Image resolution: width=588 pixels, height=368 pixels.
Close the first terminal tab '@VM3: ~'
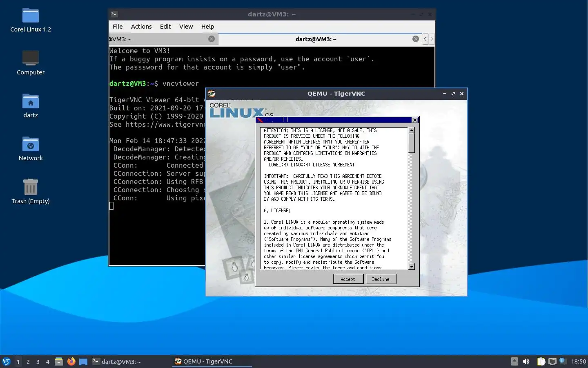(x=212, y=39)
